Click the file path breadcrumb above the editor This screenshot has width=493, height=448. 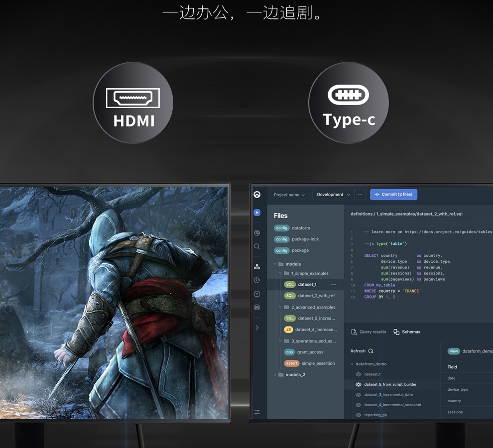[x=406, y=214]
